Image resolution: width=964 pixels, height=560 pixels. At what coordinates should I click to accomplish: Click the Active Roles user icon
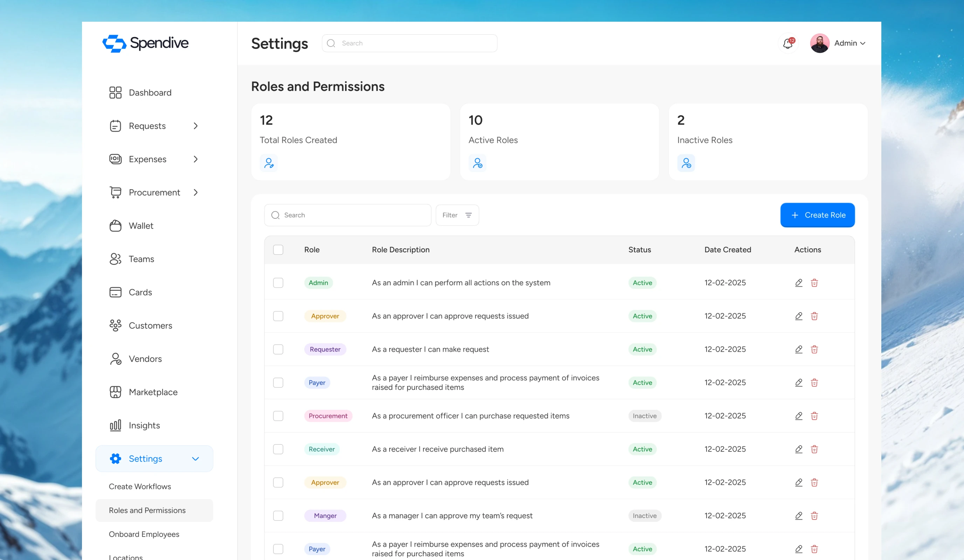click(477, 163)
